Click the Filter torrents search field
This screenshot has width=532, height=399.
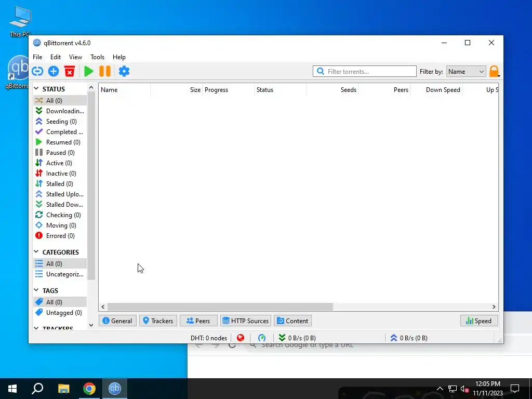[365, 71]
